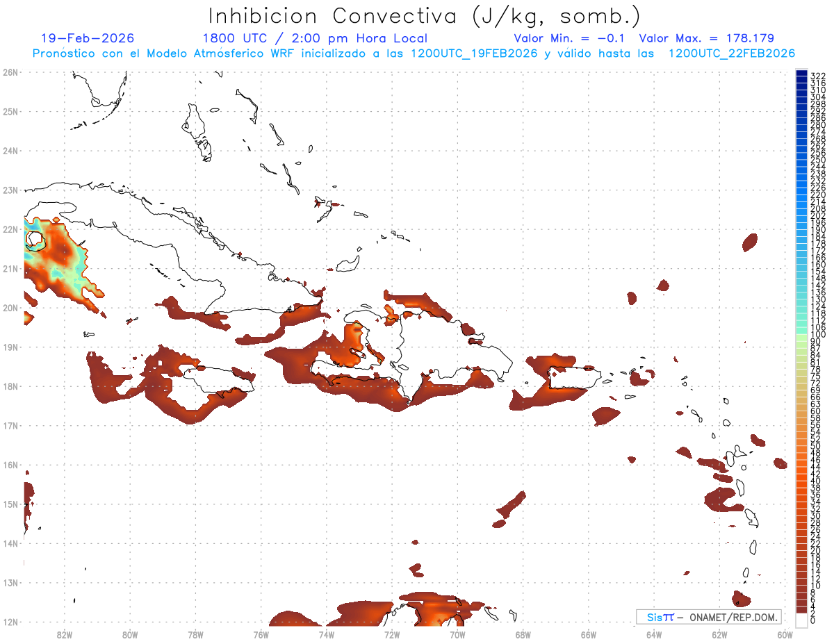
Task: Click the white color bar swatch beside 0
Action: click(801, 620)
